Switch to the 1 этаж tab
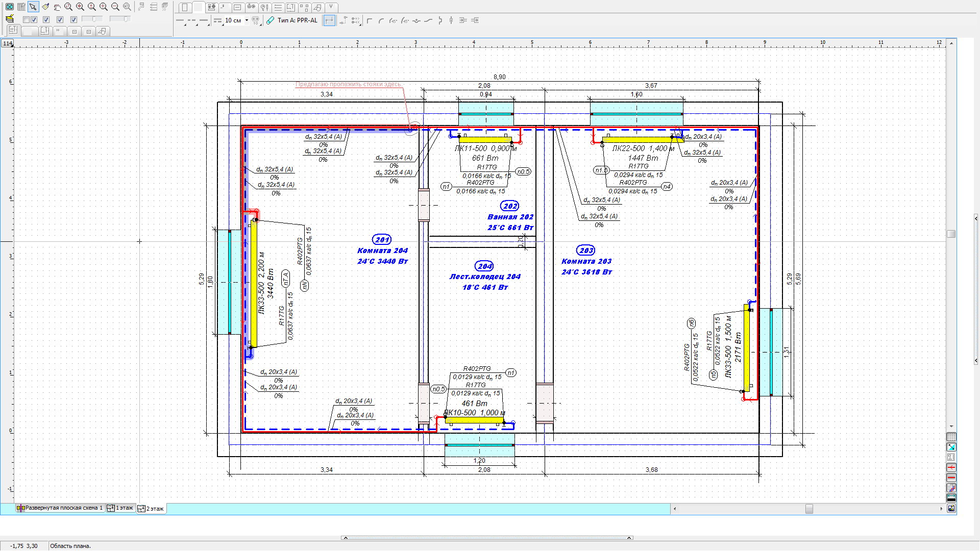The image size is (980, 551). 120,508
